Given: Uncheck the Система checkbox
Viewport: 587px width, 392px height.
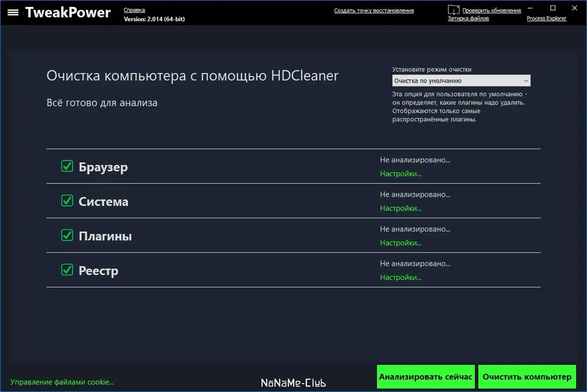Looking at the screenshot, I should tap(67, 201).
